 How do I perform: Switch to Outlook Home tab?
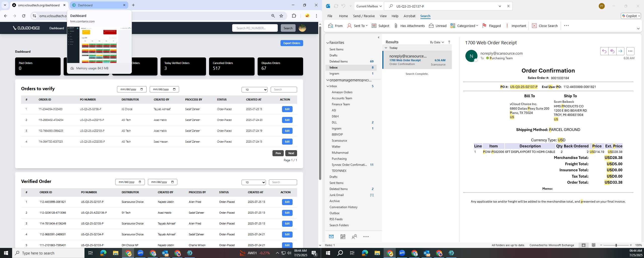pyautogui.click(x=343, y=16)
